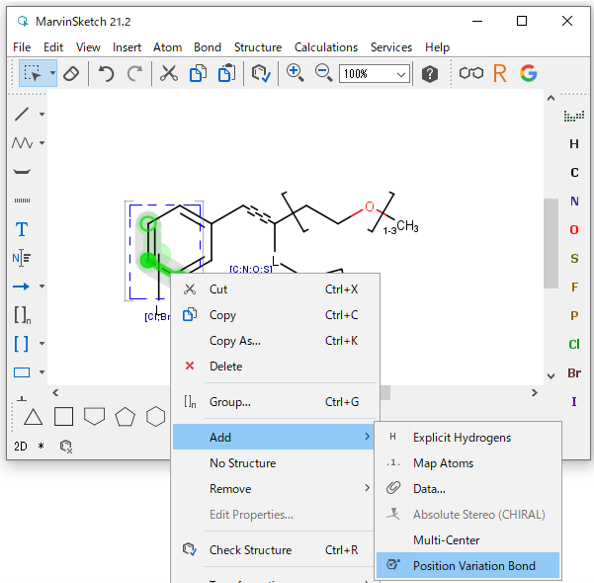
Task: Click the glasses search icon
Action: (x=471, y=73)
